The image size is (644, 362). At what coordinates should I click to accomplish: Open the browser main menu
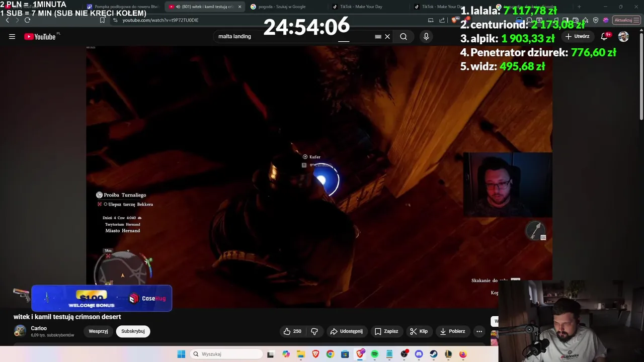pyautogui.click(x=637, y=20)
